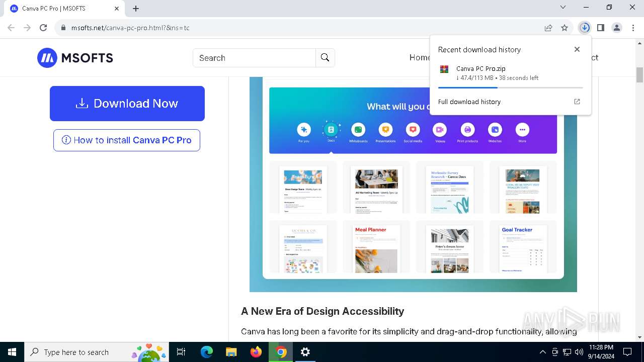Open the Chrome three-dot menu
644x362 pixels.
click(x=633, y=28)
